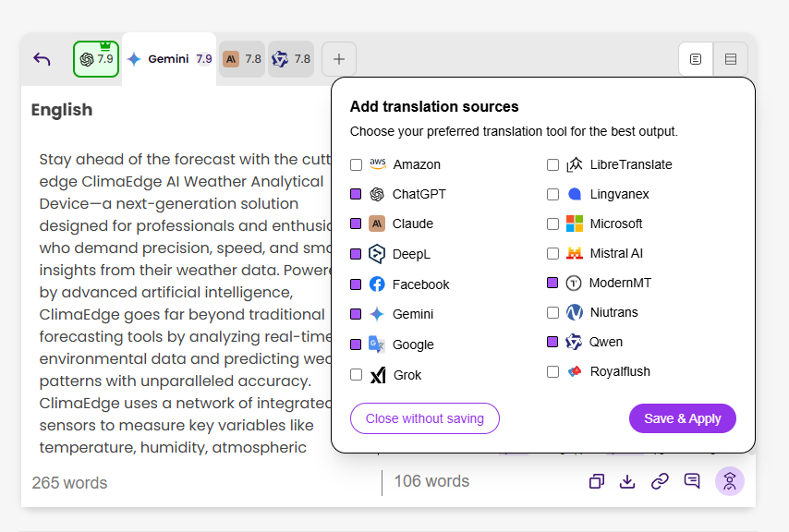Tick the Grok translation source
The height and width of the screenshot is (532, 789).
coord(356,375)
